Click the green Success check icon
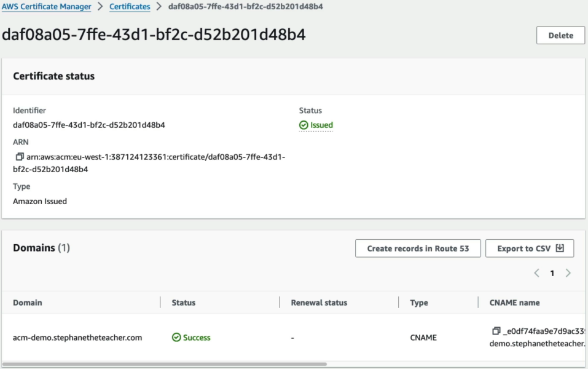This screenshot has width=588, height=369. pyautogui.click(x=176, y=338)
